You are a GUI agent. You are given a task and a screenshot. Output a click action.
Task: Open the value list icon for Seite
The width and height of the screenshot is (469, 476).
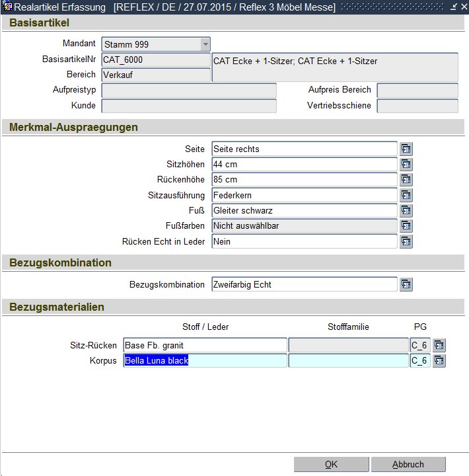406,149
